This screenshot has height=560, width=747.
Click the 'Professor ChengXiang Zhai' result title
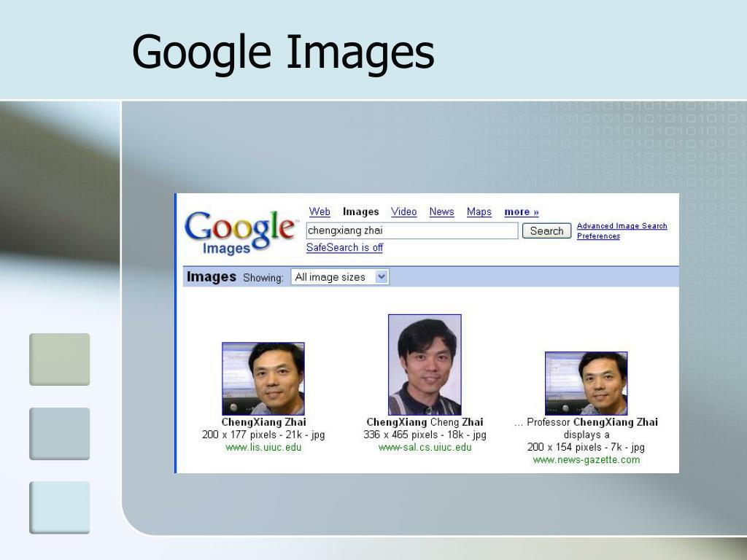pos(592,422)
